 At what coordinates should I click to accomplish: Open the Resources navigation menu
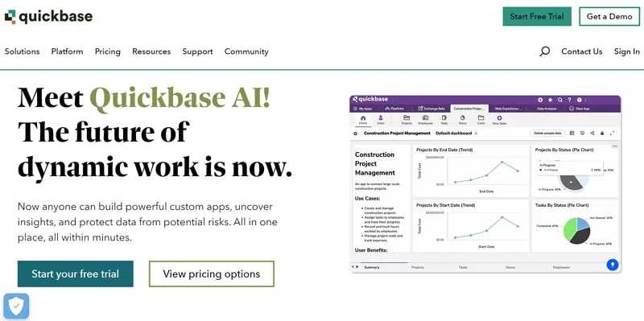[151, 51]
